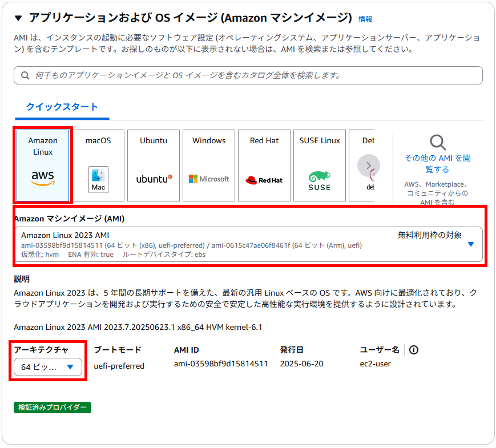Click AMI ID value ami-03598bf9d15814511
The width and height of the screenshot is (496, 448).
[x=221, y=364]
